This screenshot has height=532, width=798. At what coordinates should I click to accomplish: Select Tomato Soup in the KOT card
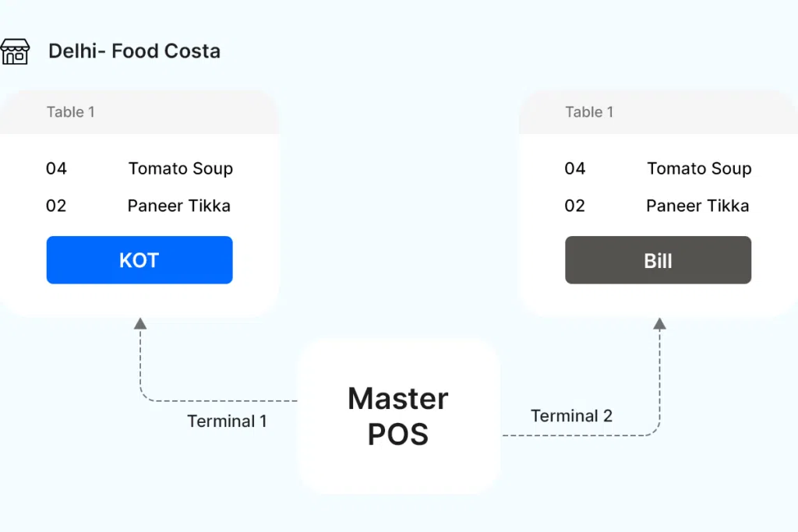coord(181,168)
